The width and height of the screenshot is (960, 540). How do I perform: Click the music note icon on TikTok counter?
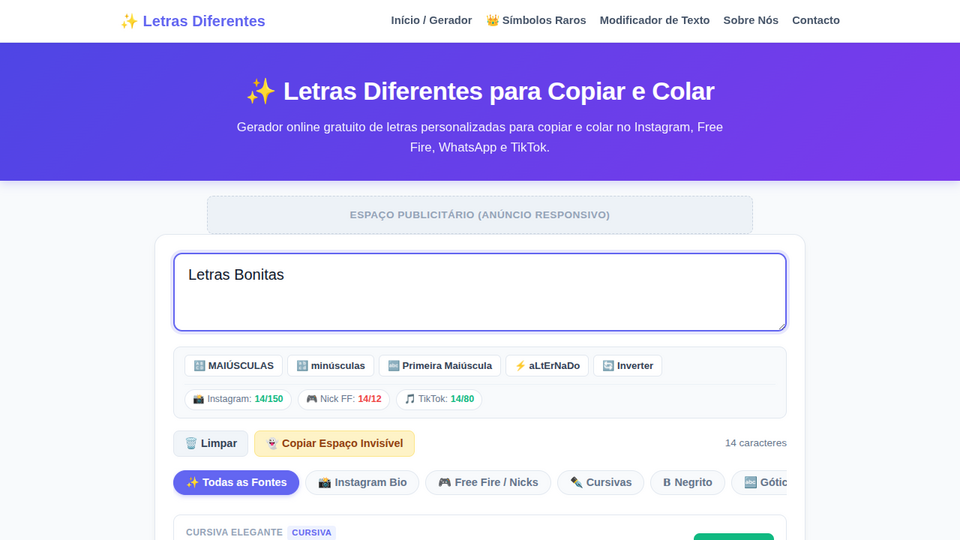[410, 399]
